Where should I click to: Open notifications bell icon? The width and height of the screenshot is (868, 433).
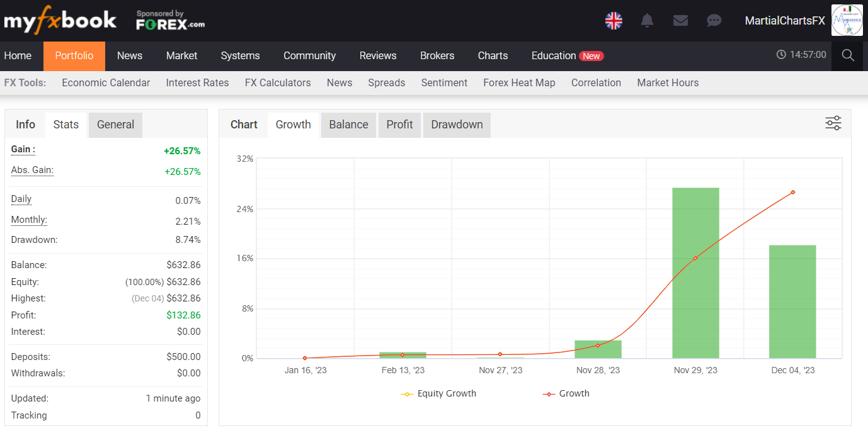[x=647, y=21]
